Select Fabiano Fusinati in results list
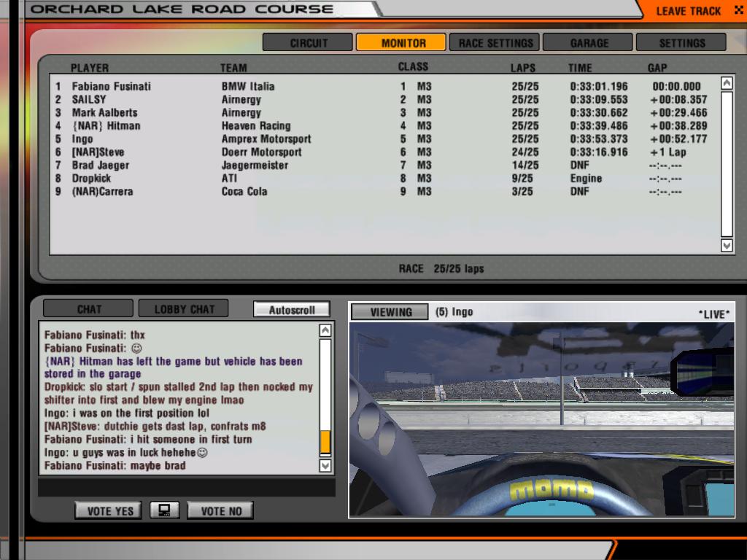 (111, 86)
